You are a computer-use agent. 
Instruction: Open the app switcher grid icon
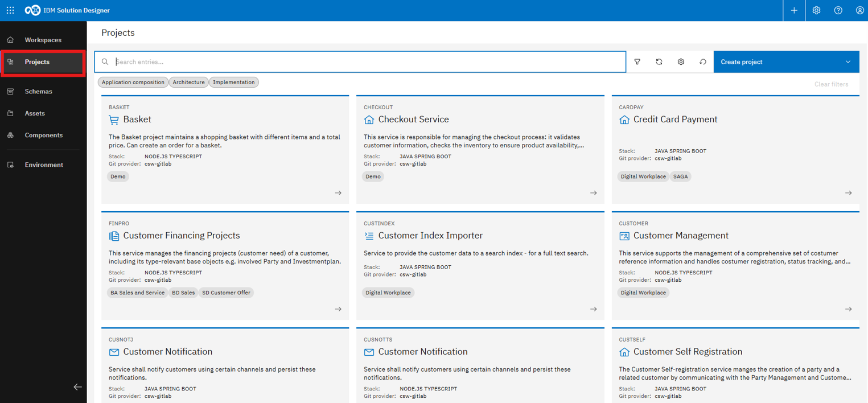pyautogui.click(x=10, y=10)
